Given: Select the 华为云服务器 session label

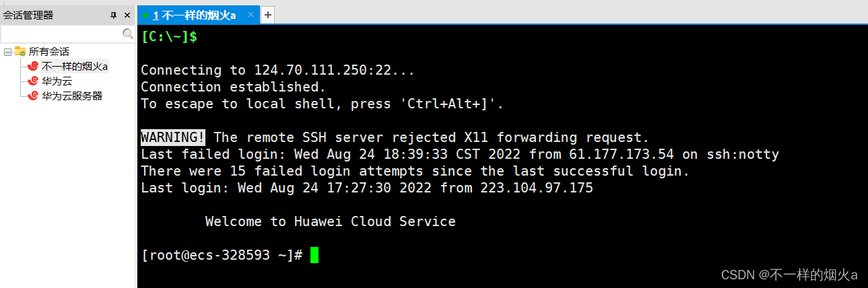Looking at the screenshot, I should (x=72, y=96).
